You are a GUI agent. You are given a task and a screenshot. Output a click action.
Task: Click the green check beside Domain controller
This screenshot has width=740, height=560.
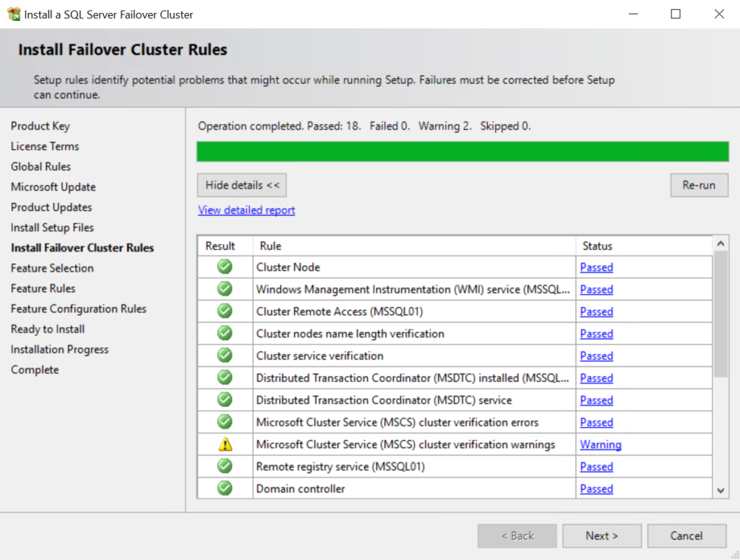[x=224, y=488]
